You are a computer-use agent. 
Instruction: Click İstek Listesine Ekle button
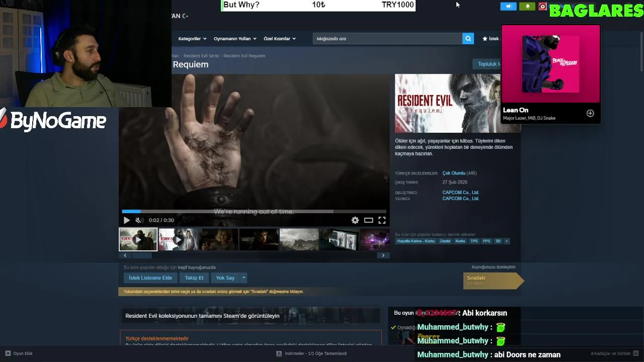pyautogui.click(x=150, y=278)
